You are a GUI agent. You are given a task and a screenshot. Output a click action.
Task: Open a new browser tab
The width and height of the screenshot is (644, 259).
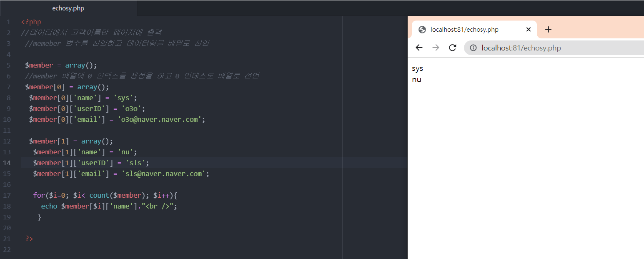coord(549,29)
